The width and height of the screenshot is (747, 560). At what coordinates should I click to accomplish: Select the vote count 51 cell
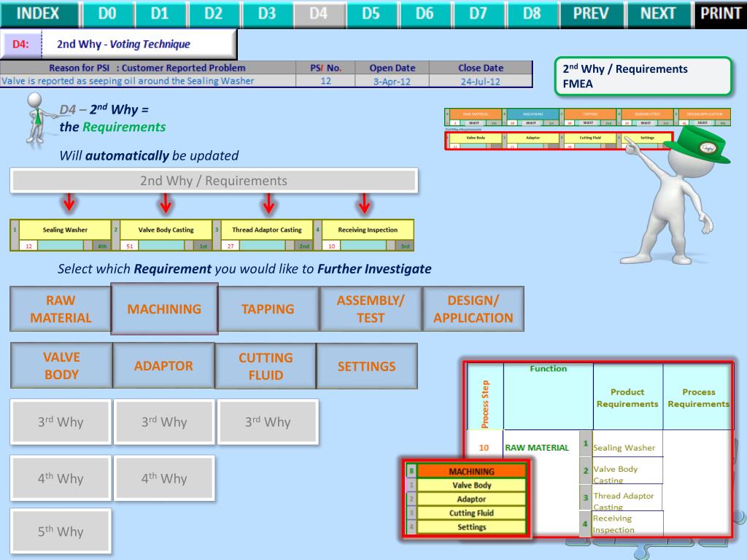[x=130, y=246]
